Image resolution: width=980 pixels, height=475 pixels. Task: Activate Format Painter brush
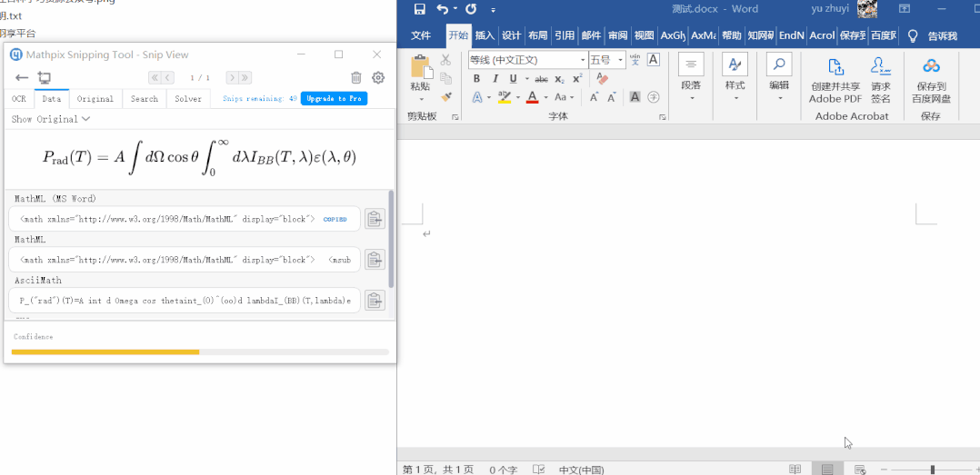click(445, 97)
